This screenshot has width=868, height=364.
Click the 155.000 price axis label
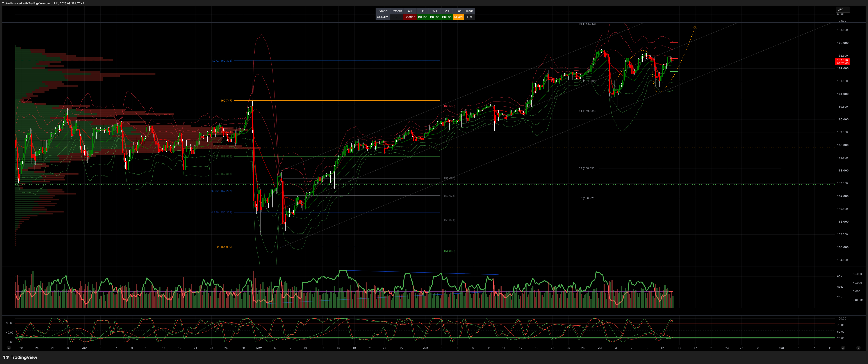tap(843, 247)
